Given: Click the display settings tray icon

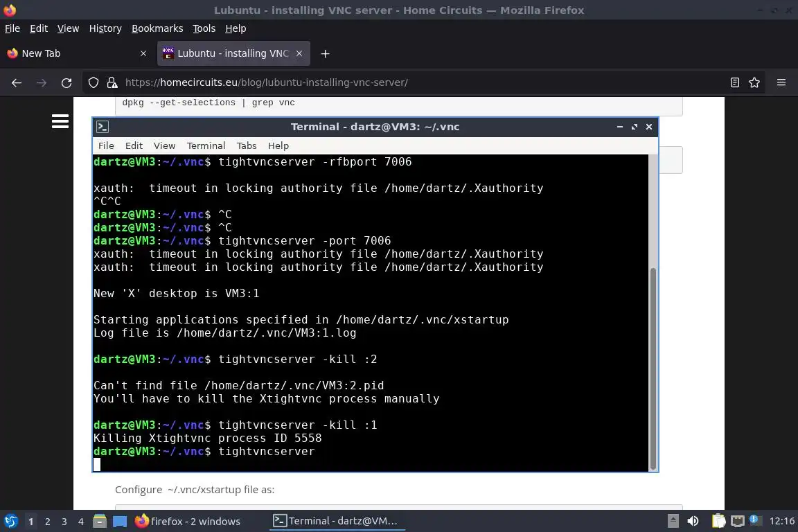Looking at the screenshot, I should (x=738, y=521).
